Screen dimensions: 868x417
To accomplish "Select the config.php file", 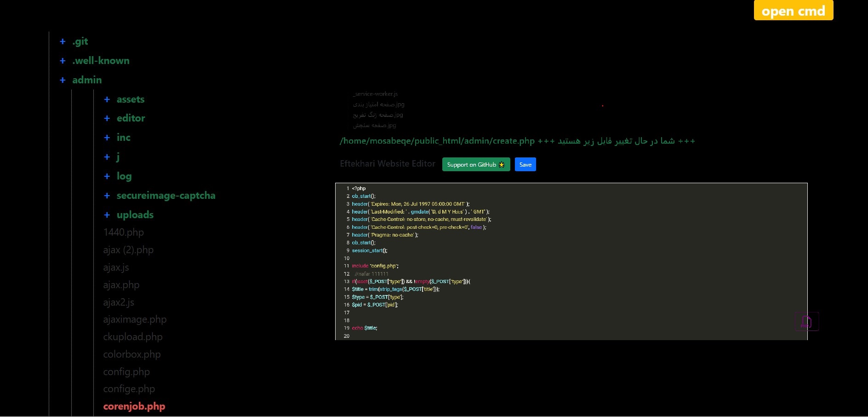I will pos(126,372).
